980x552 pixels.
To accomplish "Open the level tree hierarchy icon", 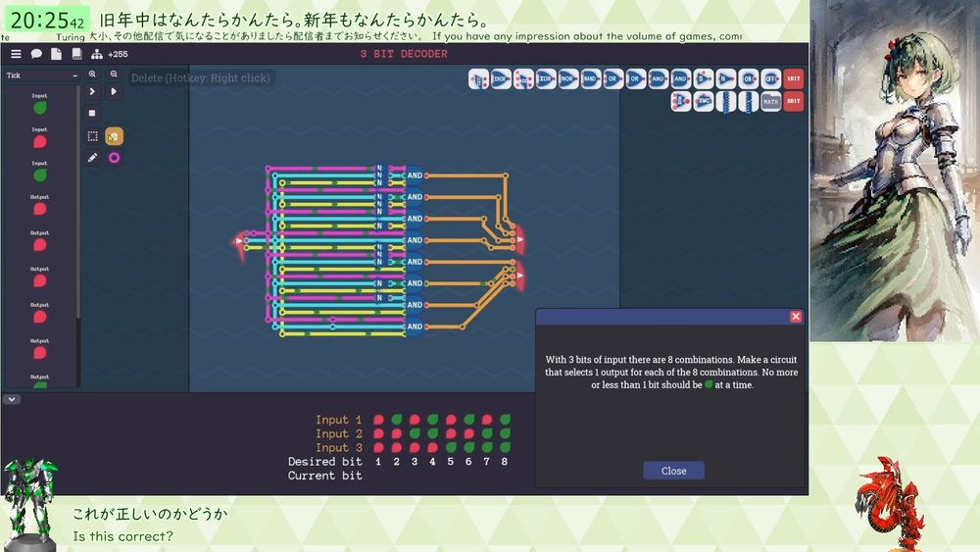I will click(x=97, y=54).
